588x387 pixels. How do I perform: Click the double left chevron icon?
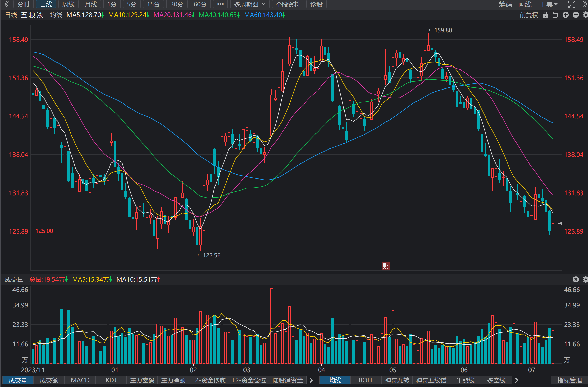click(x=7, y=4)
